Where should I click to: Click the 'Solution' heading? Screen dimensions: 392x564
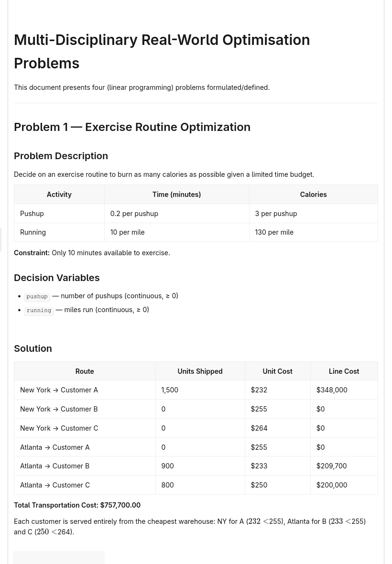click(x=33, y=348)
